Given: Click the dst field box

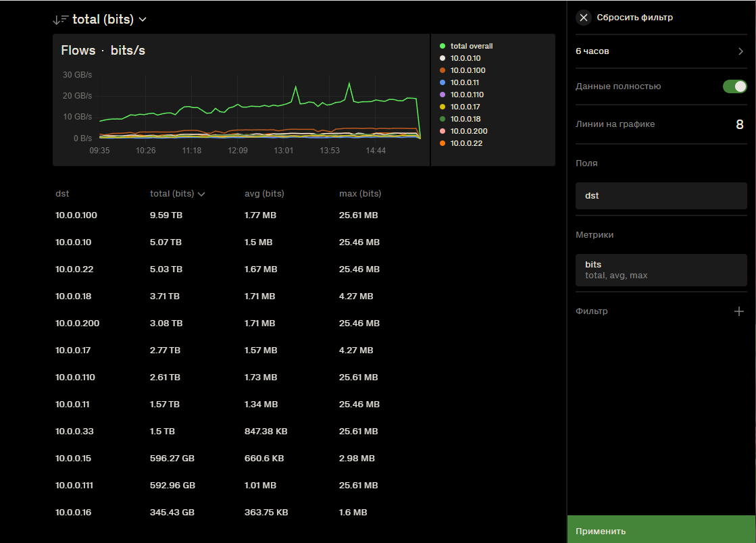Looking at the screenshot, I should click(661, 196).
